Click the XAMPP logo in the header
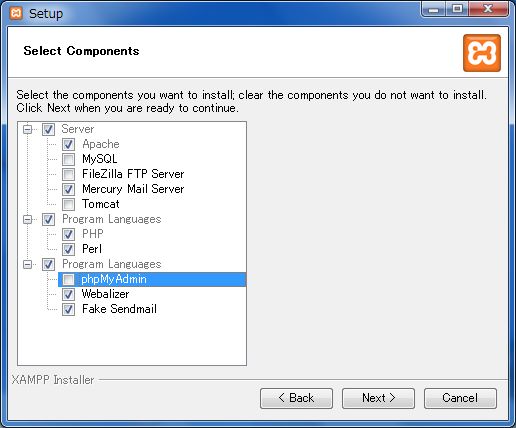Viewport: 516px width, 428px height. pyautogui.click(x=482, y=53)
